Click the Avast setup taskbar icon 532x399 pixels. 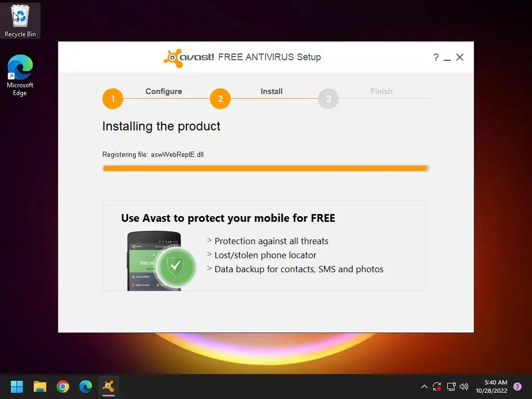tap(109, 387)
